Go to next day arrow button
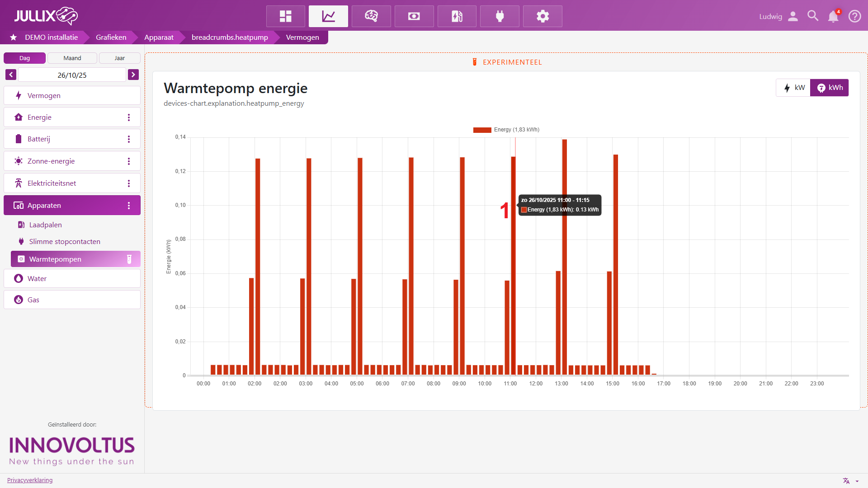The image size is (868, 488). [x=133, y=75]
